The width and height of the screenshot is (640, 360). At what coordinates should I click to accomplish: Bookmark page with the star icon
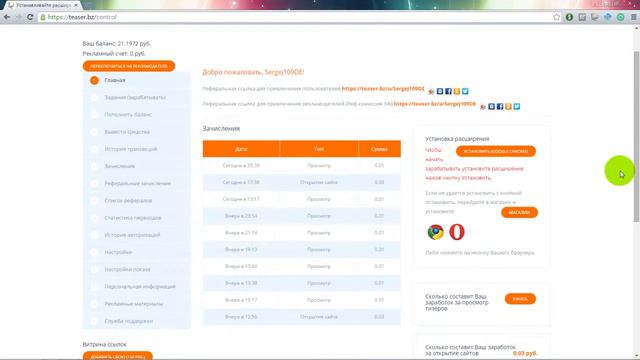pyautogui.click(x=556, y=17)
